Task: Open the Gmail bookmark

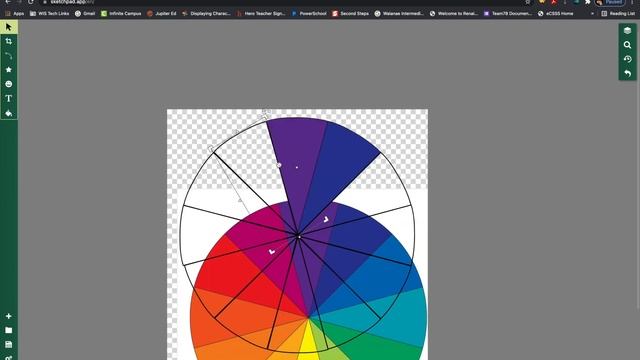Action: [x=85, y=13]
